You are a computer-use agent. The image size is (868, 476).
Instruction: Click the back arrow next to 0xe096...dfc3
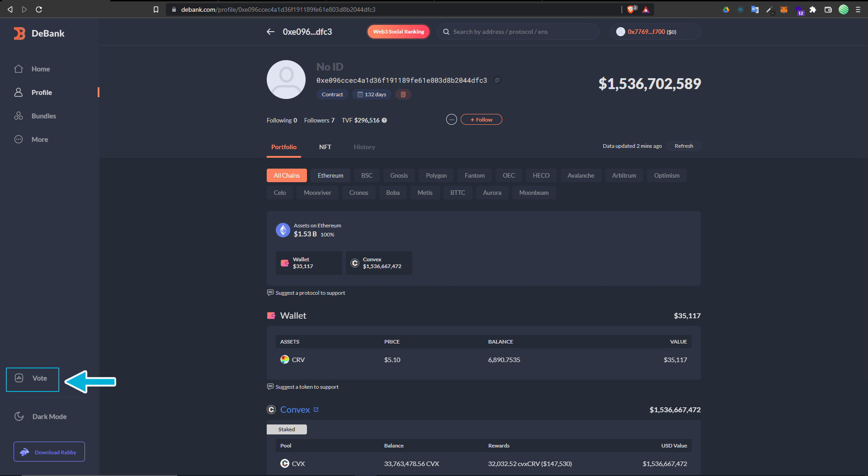[x=270, y=32]
